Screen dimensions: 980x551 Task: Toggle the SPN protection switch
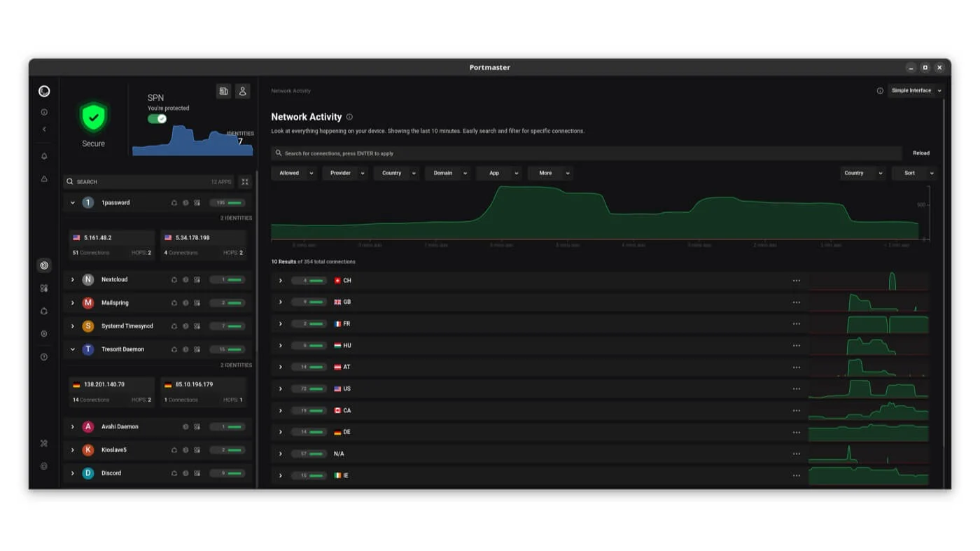pyautogui.click(x=157, y=119)
